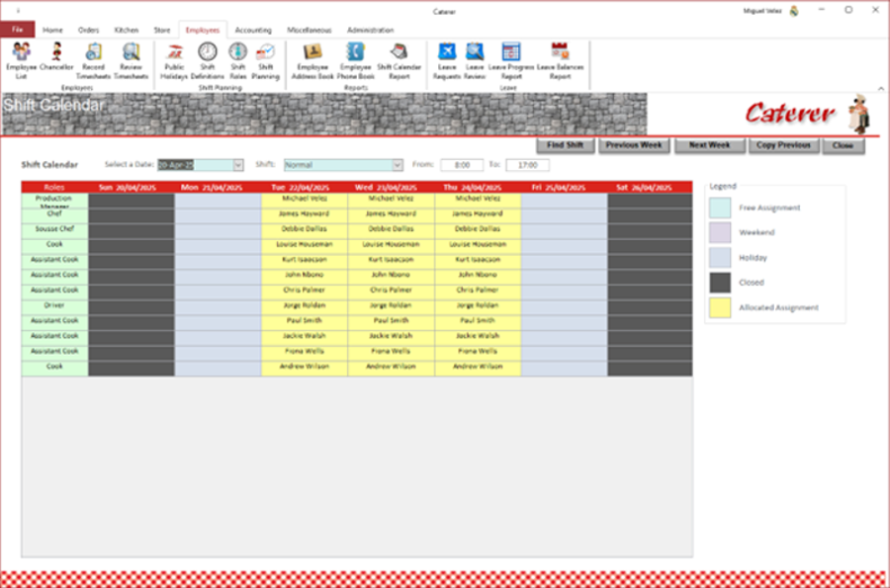
Task: Open the Chancellor ribbon icon
Action: pyautogui.click(x=56, y=56)
